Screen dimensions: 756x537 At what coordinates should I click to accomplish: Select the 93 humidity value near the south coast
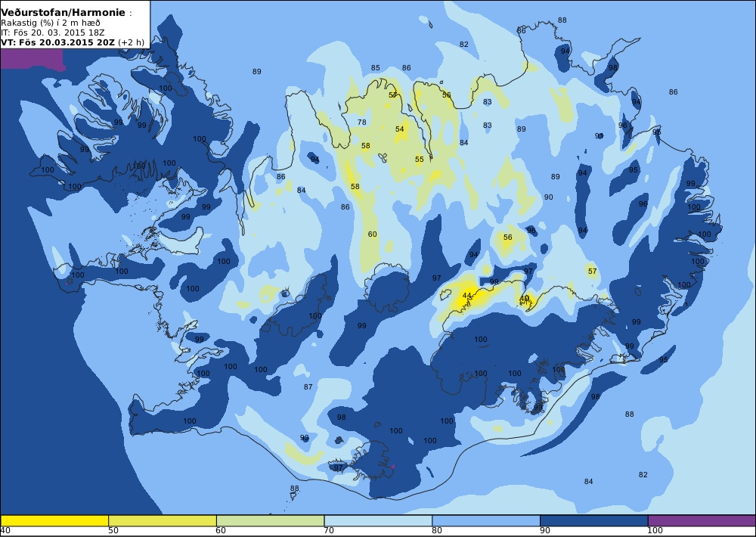(x=304, y=438)
